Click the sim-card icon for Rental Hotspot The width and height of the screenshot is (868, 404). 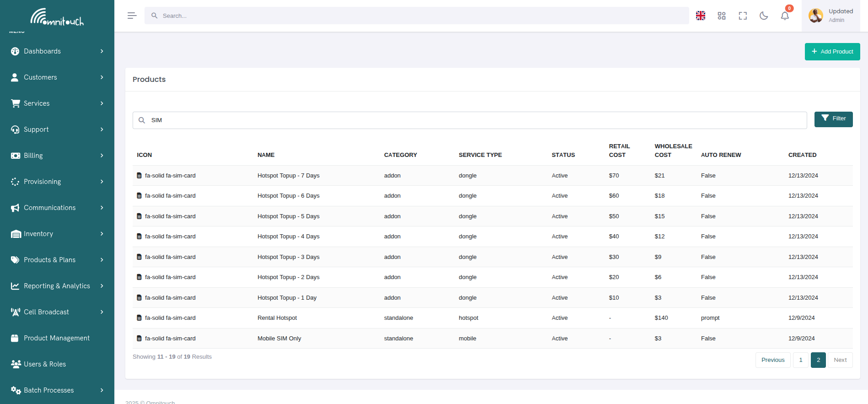(139, 318)
